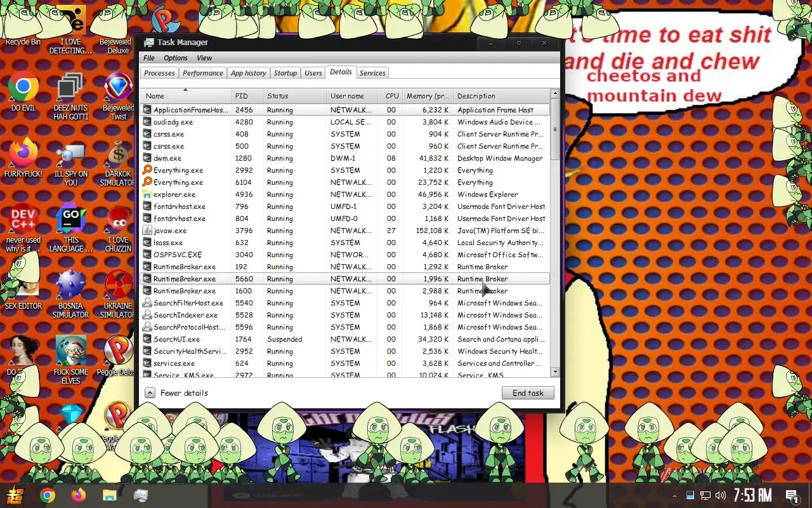Viewport: 812px width, 508px height.
Task: Select csrss.exe with PID 408
Action: pyautogui.click(x=344, y=134)
